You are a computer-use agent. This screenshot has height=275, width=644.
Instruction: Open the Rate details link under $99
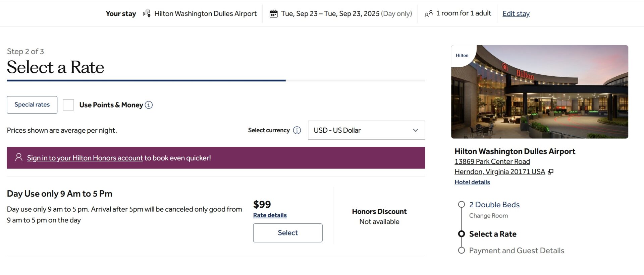[x=270, y=215]
